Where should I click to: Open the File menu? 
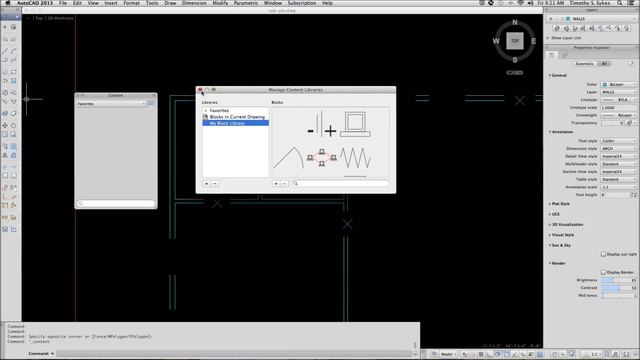62,3
